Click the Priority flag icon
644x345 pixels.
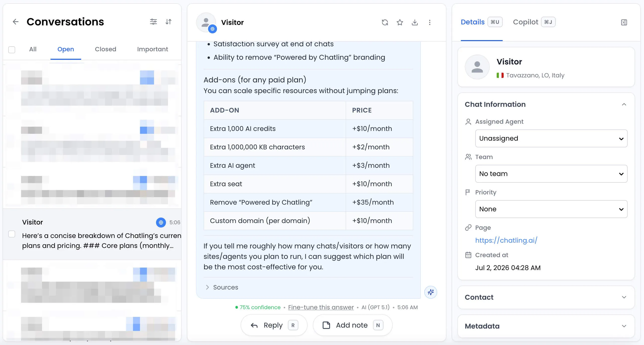pos(468,192)
